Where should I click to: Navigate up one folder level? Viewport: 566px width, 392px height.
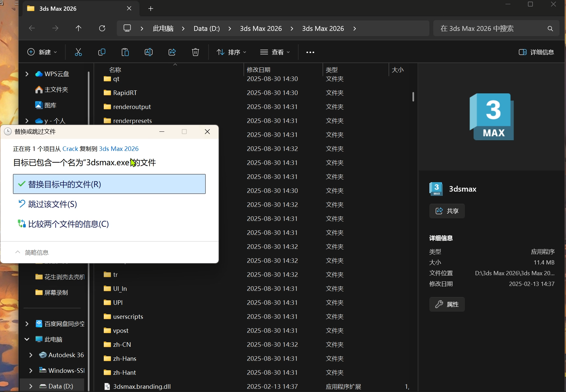(x=79, y=28)
